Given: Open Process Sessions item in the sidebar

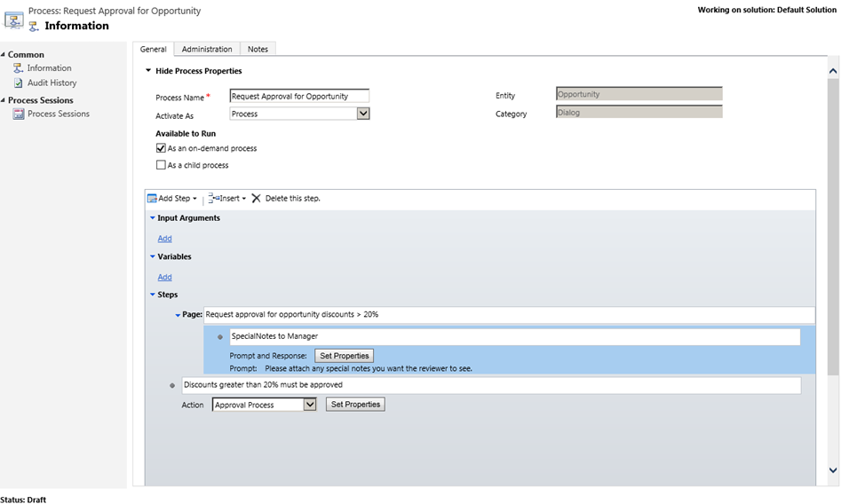Looking at the screenshot, I should click(59, 114).
